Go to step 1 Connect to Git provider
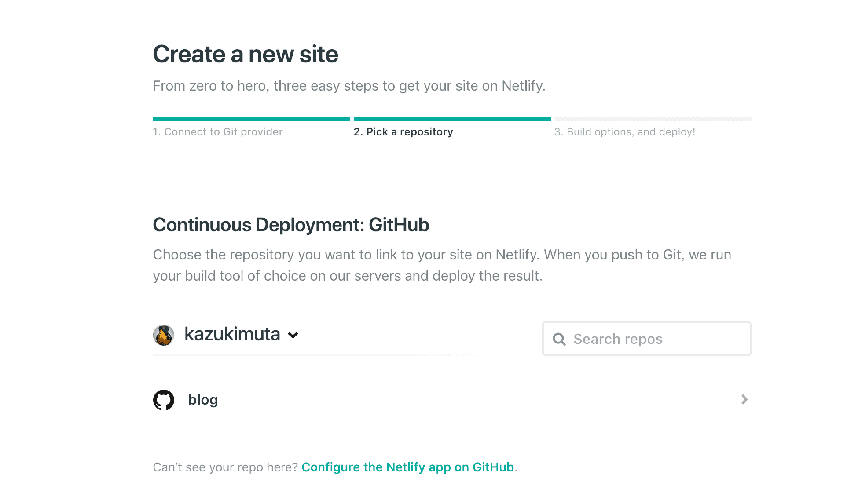This screenshot has height=504, width=858. (218, 132)
